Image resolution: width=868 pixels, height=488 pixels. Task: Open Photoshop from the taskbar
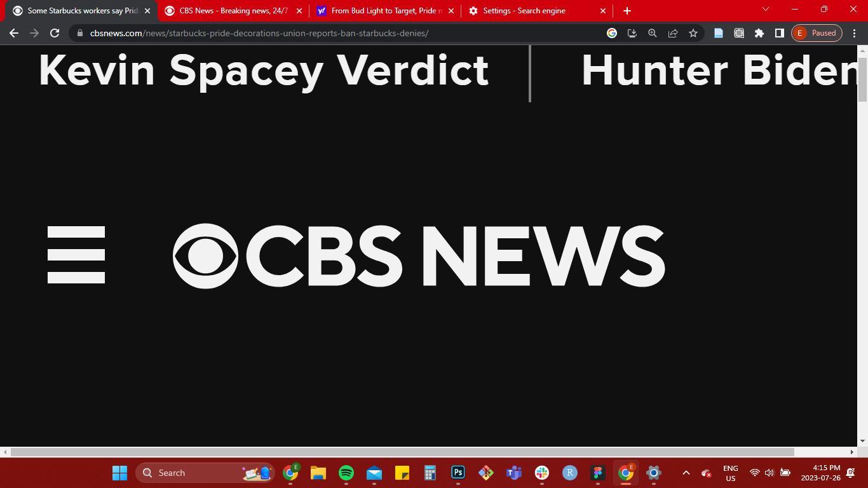pos(458,473)
